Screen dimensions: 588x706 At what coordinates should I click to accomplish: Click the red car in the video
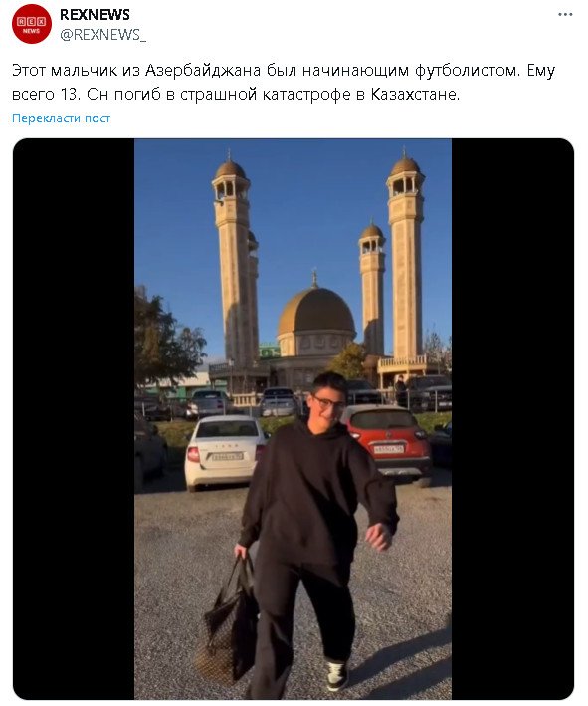tap(390, 443)
